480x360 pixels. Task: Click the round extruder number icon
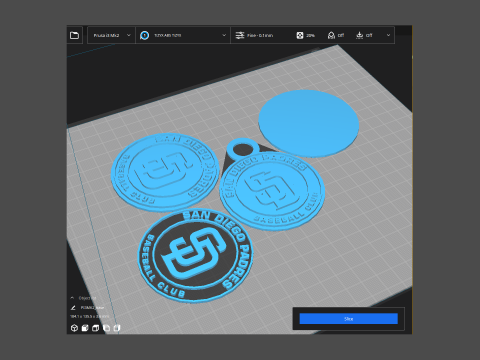coord(144,35)
